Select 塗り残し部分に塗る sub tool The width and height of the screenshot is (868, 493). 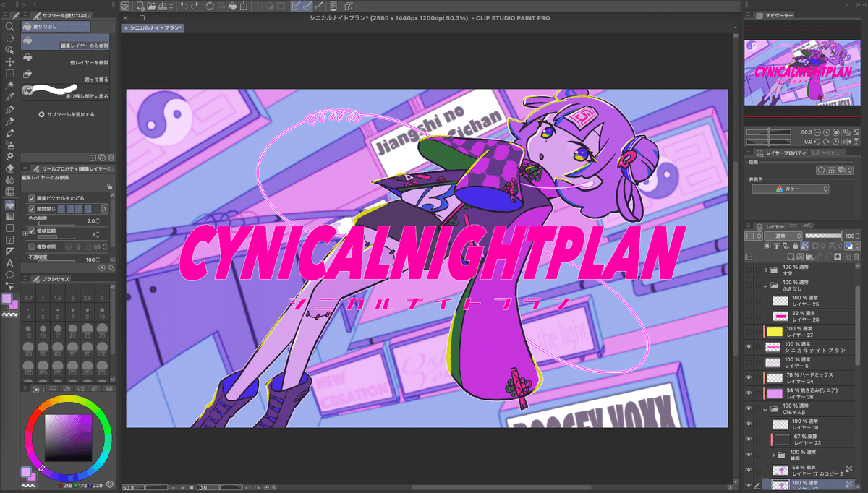coord(66,92)
